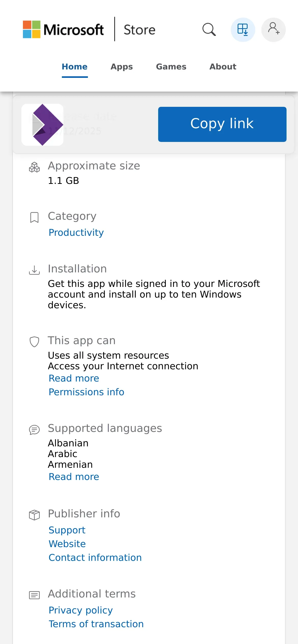298x644 pixels.
Task: Open the About tab
Action: (x=223, y=67)
